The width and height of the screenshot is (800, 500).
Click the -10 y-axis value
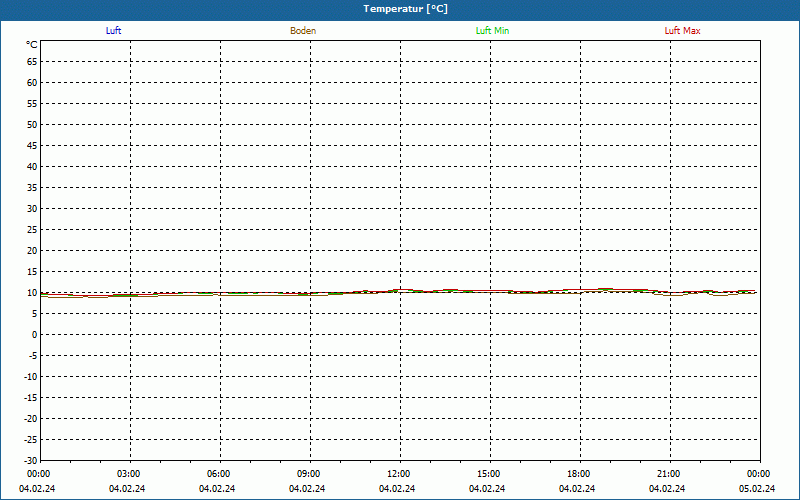(x=31, y=377)
